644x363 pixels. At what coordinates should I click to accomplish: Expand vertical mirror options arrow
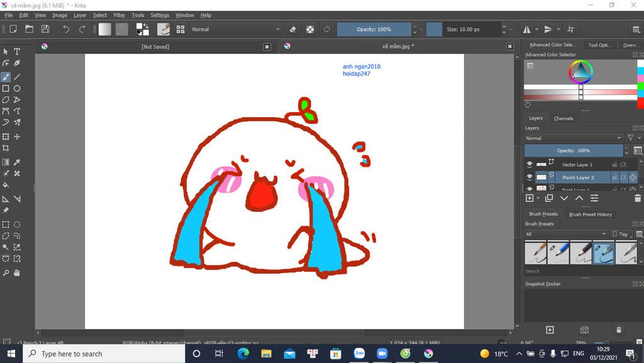tap(558, 29)
